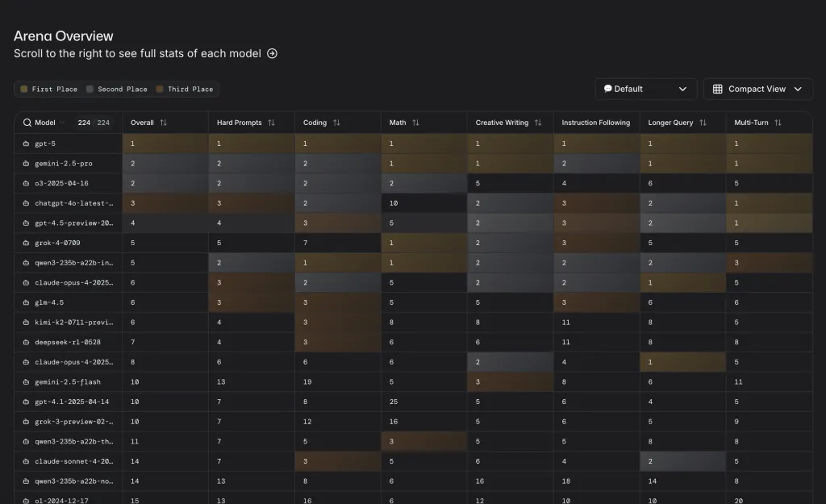Sort the table by Coding rank
This screenshot has width=826, height=504.
point(336,123)
